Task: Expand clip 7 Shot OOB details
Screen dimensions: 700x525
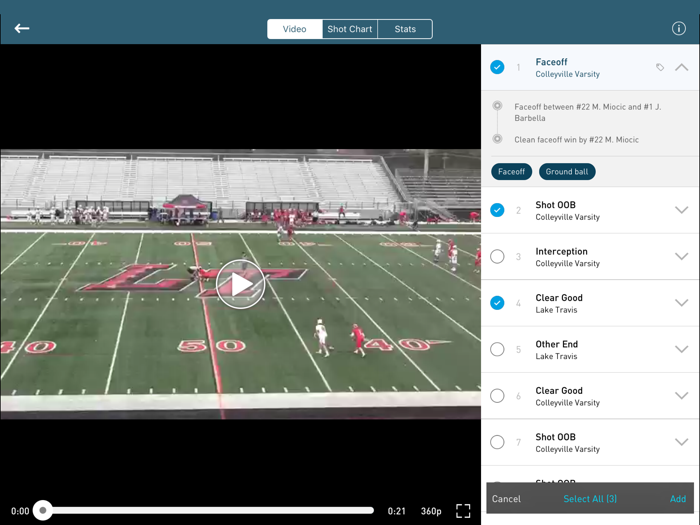Action: tap(681, 442)
